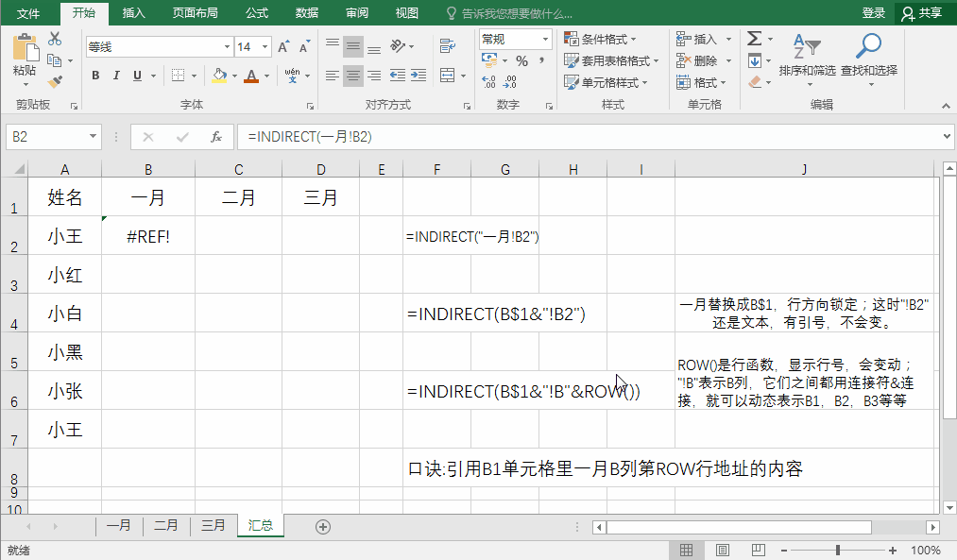Click the Cut scissors icon

point(55,39)
